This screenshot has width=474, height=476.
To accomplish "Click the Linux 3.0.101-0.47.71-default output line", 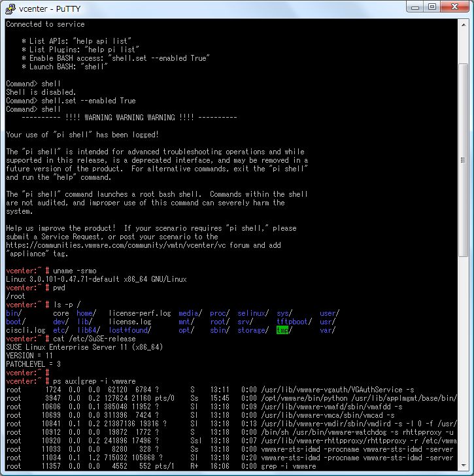I will (96, 279).
